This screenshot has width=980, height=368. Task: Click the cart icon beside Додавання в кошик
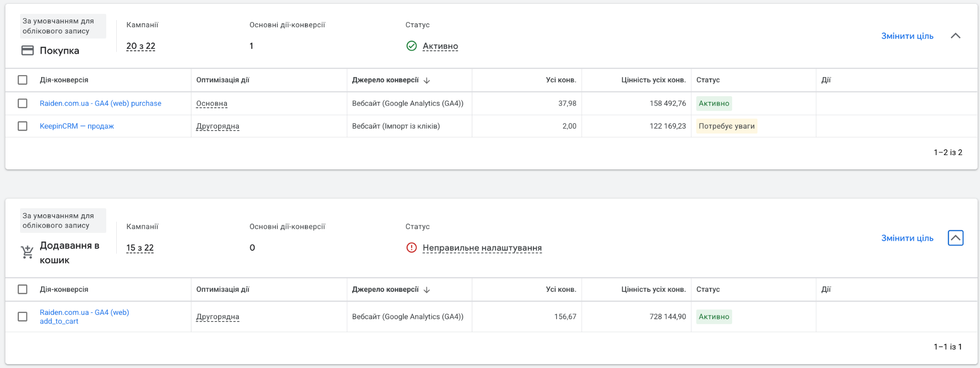(27, 252)
